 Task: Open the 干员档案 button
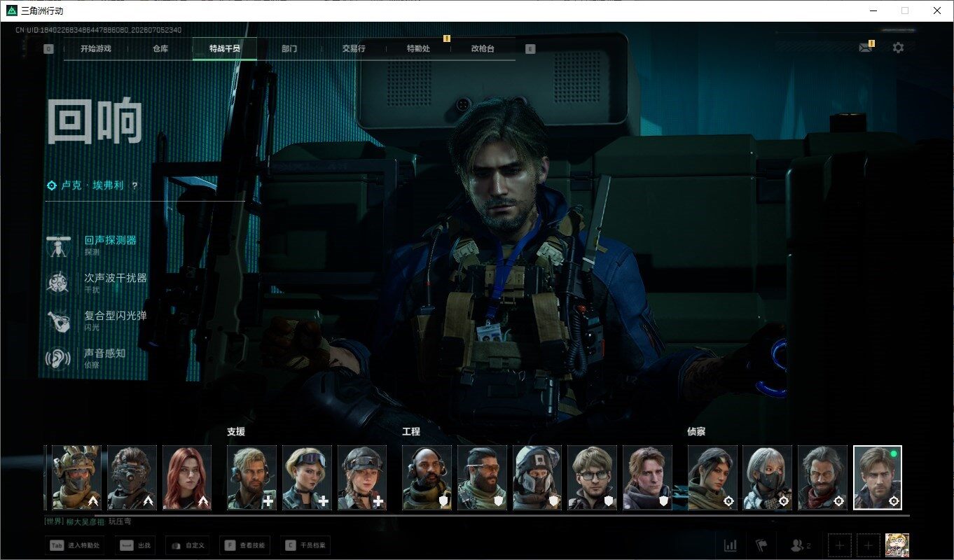coord(305,545)
